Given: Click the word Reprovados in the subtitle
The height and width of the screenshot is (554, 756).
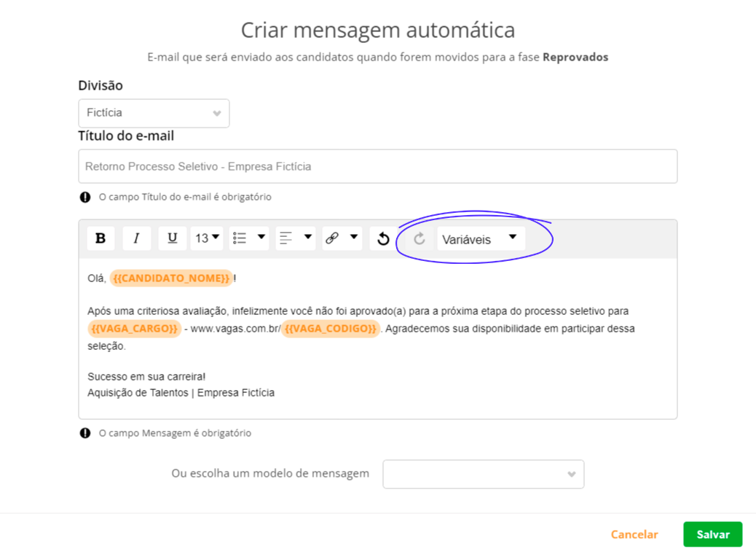Looking at the screenshot, I should [x=575, y=57].
